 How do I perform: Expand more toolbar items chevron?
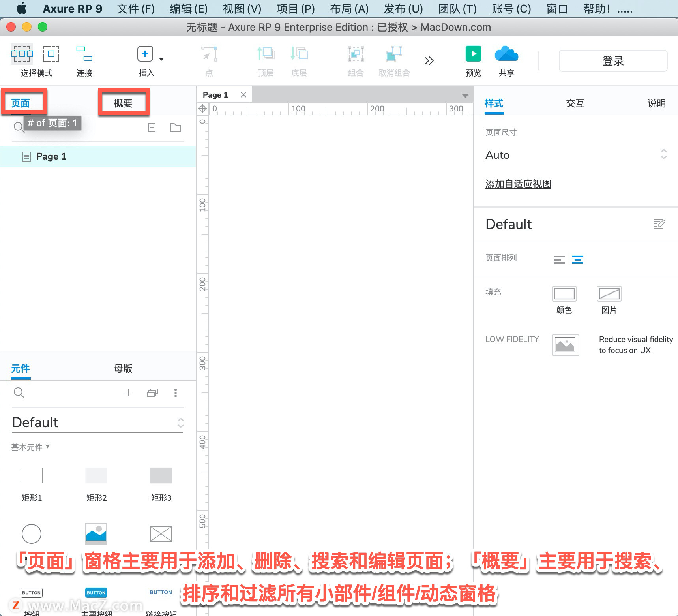click(429, 61)
